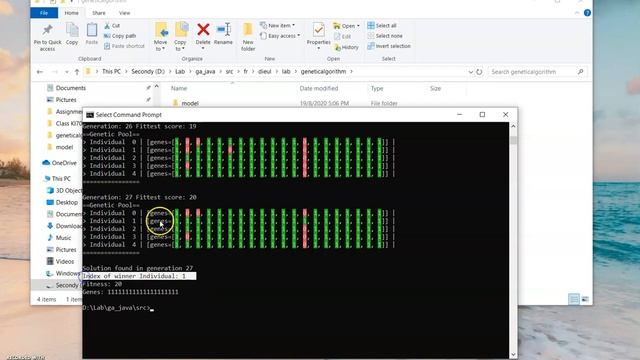Click the Up one level arrow

[x=77, y=72]
